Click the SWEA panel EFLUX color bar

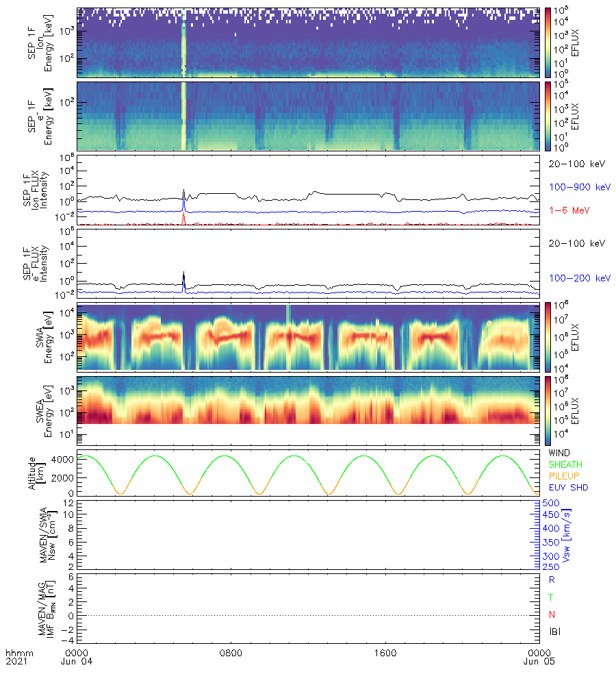click(548, 409)
